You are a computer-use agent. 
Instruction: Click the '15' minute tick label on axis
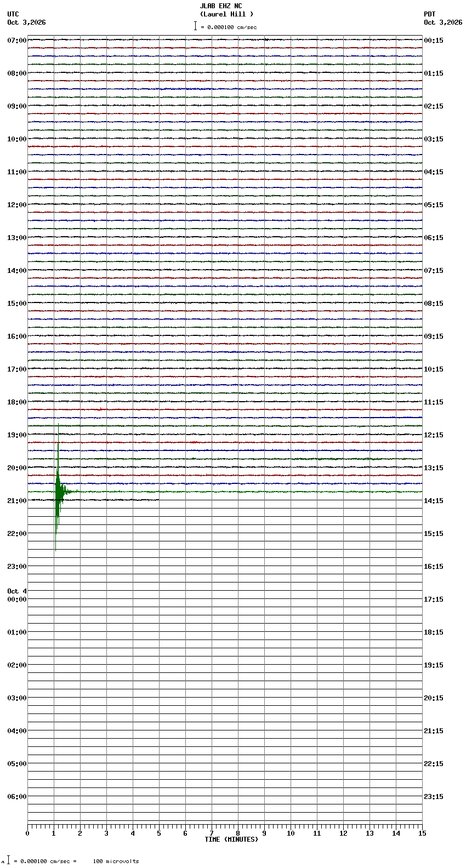point(422,833)
